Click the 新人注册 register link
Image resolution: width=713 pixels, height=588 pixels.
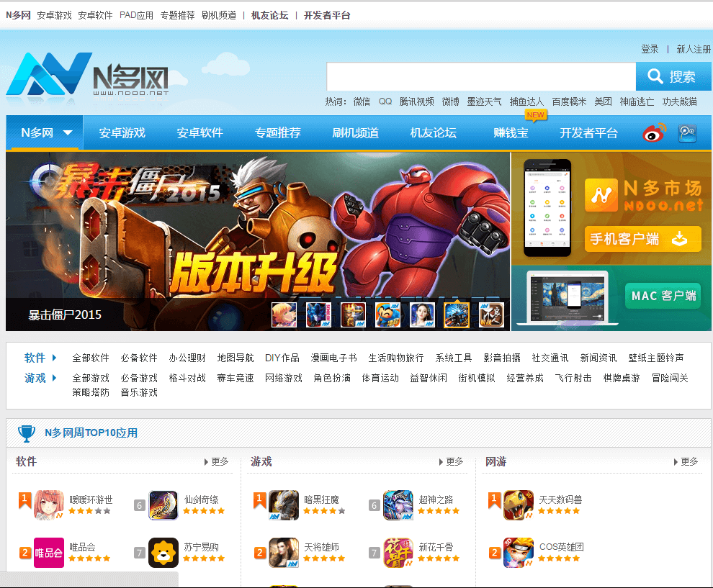[694, 49]
